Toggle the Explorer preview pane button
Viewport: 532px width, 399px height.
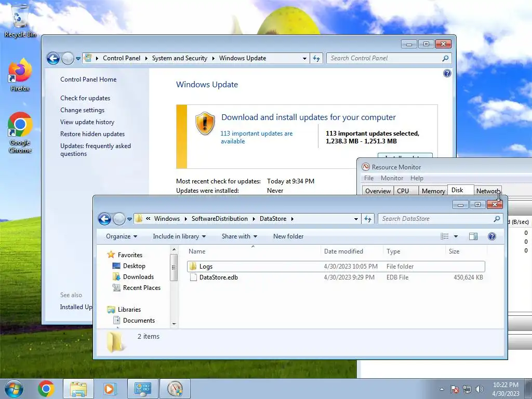(x=473, y=236)
